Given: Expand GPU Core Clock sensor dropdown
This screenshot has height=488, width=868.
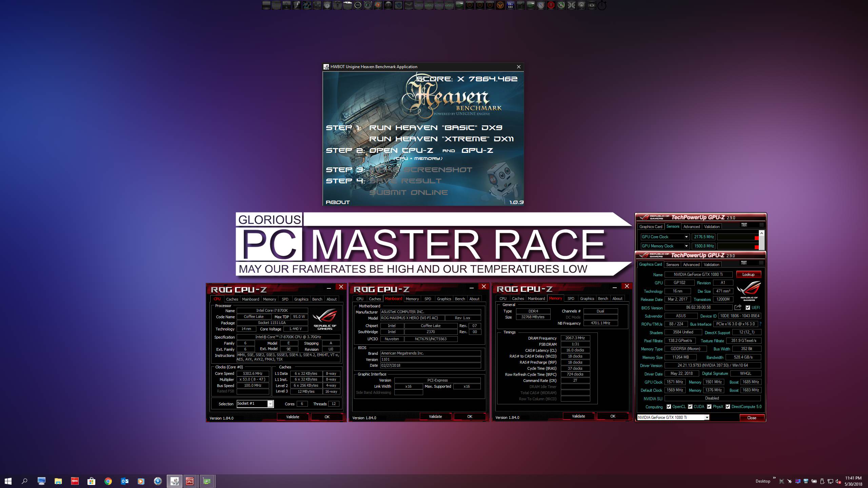Looking at the screenshot, I should [686, 237].
